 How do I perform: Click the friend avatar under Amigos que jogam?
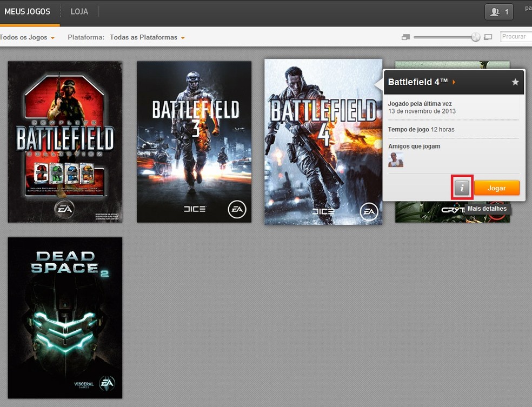pyautogui.click(x=396, y=160)
